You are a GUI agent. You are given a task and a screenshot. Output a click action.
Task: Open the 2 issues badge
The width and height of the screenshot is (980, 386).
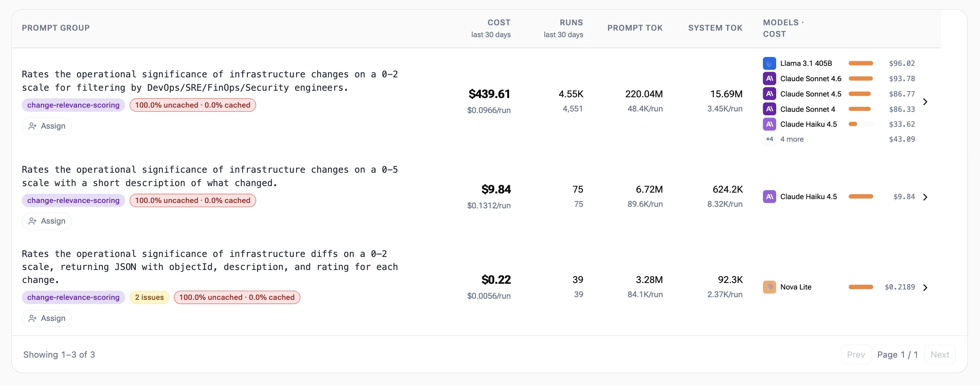click(x=149, y=297)
